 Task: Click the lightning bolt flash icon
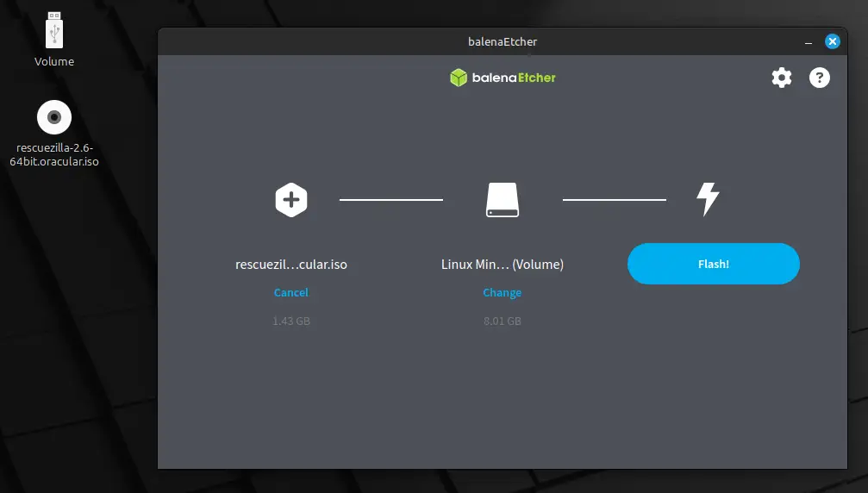(708, 199)
